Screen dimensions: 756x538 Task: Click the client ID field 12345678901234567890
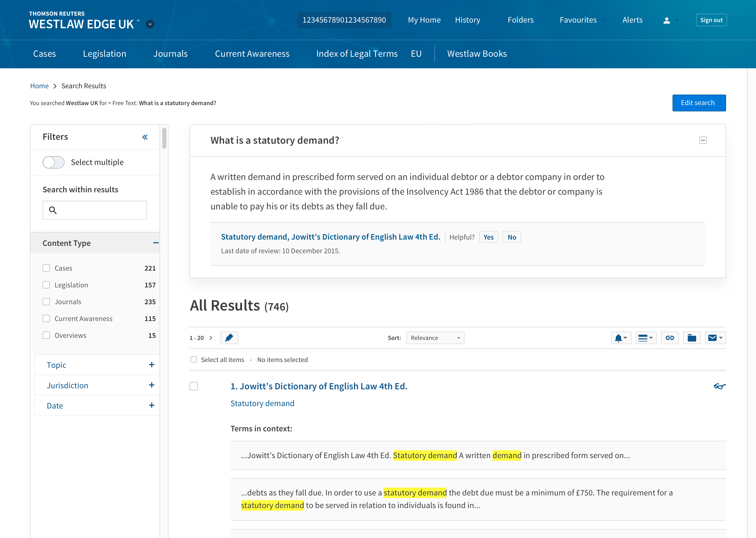pyautogui.click(x=344, y=20)
